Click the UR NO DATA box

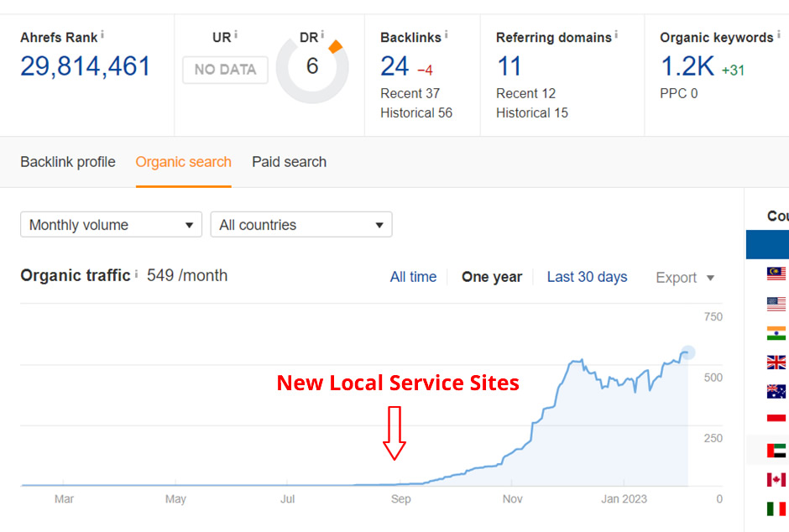pos(225,70)
